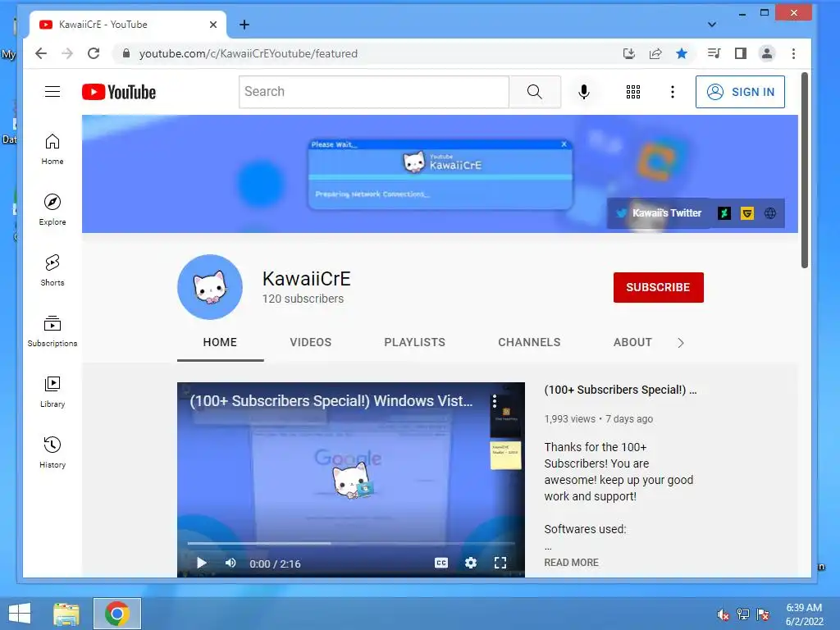Open History in the sidebar
This screenshot has height=630, width=840.
[x=52, y=453]
